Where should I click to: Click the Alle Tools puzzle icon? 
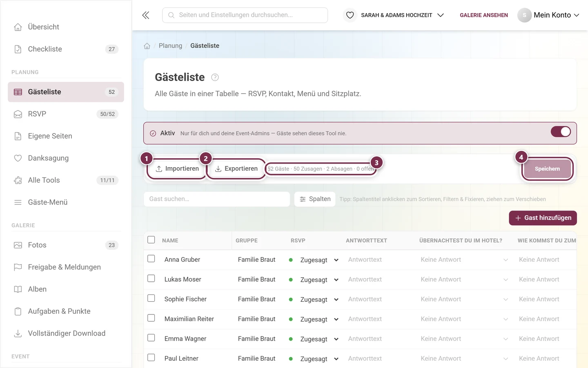[18, 180]
